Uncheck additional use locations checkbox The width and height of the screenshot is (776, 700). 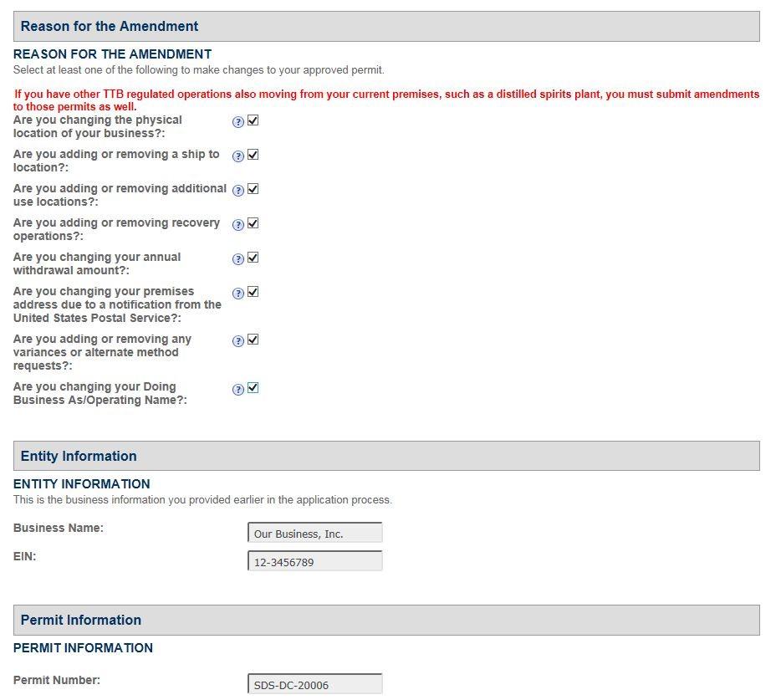click(253, 189)
